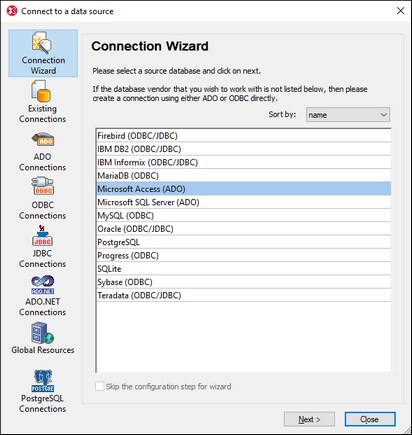Open the Existing Connections icon
Screen dimensions: 412x435
(42, 102)
